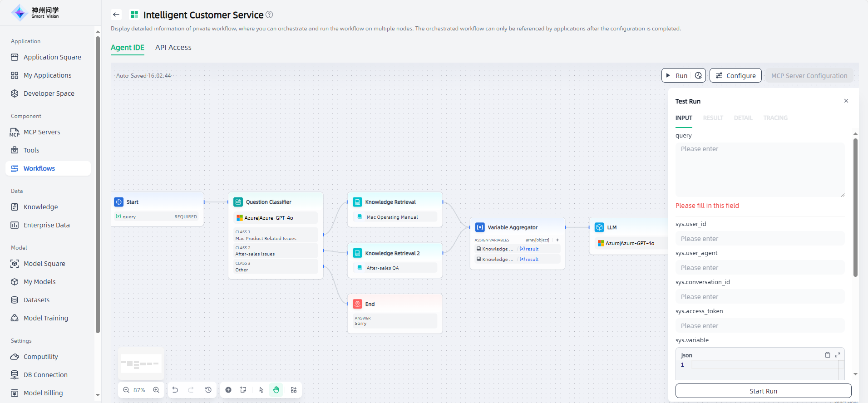Viewport: 868px width, 403px height.
Task: Click the workflow minimap thumbnail
Action: (141, 364)
